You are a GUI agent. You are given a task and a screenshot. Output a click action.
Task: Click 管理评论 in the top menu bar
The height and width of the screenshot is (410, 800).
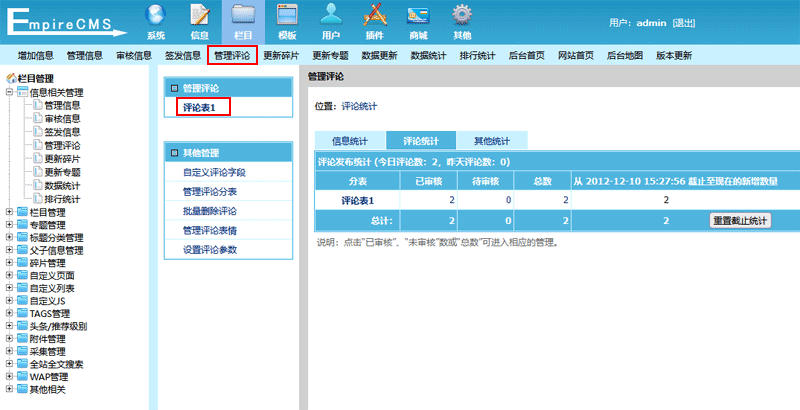point(232,55)
